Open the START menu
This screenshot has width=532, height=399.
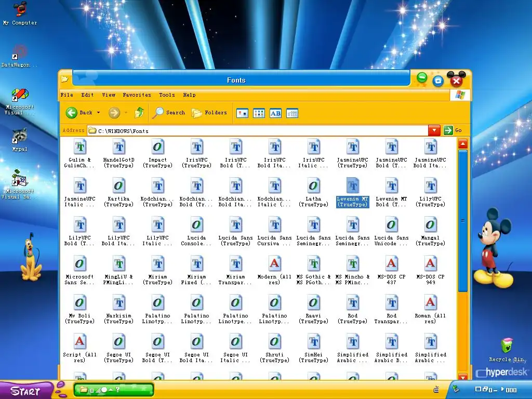(x=25, y=391)
